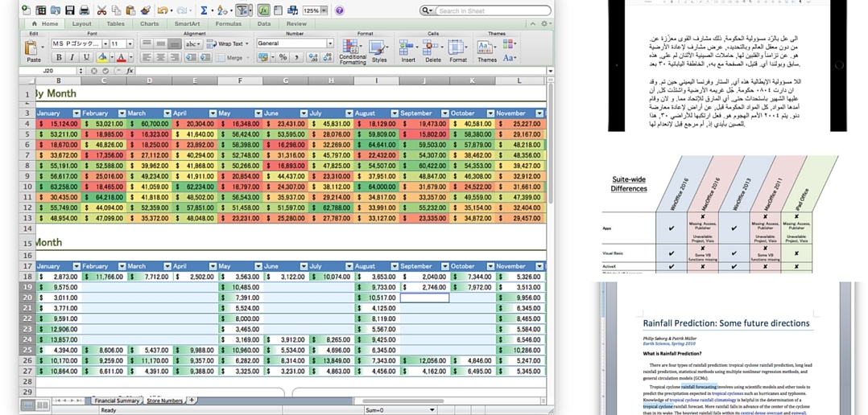The width and height of the screenshot is (868, 415).
Task: Open the font name dropdown
Action: point(104,43)
